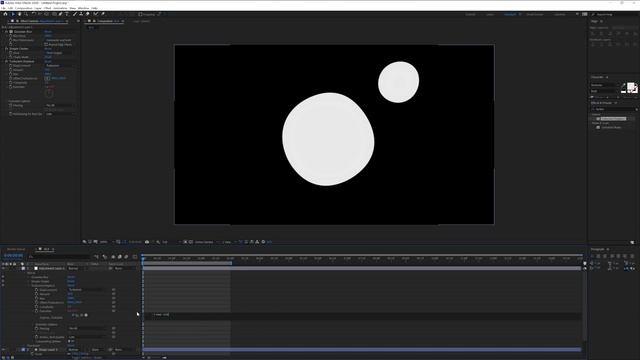Open the Effect menu
This screenshot has height=360, width=640.
tap(47, 8)
